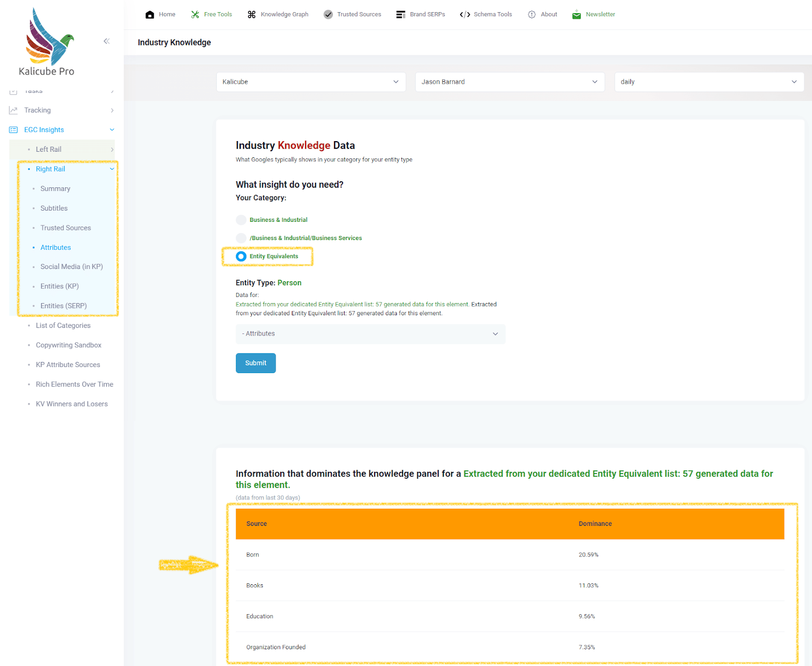This screenshot has width=812, height=666.
Task: Click the Trusted Sources checkmark icon
Action: [328, 15]
